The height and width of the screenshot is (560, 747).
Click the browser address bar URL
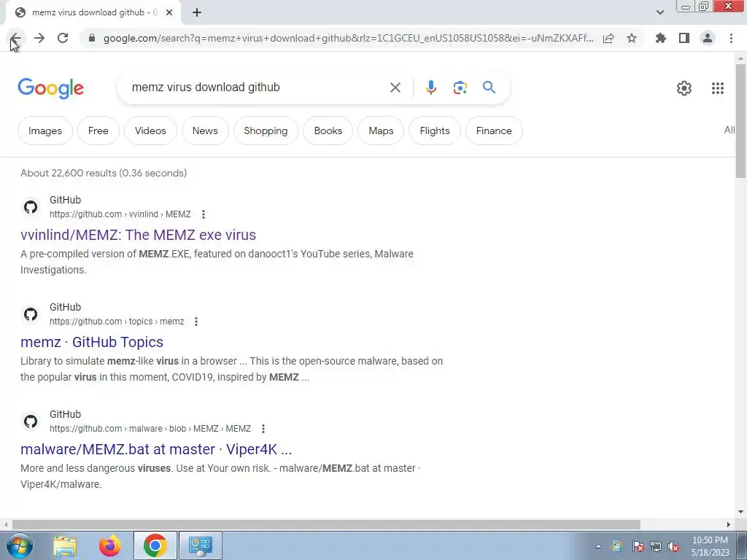(x=348, y=38)
